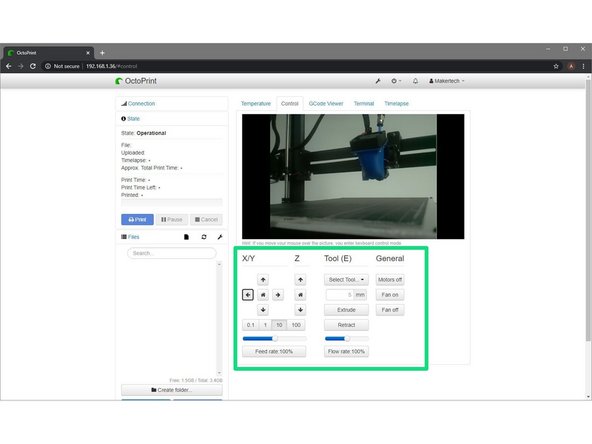The height and width of the screenshot is (444, 592).
Task: Go back in browser history
Action: (x=9, y=66)
